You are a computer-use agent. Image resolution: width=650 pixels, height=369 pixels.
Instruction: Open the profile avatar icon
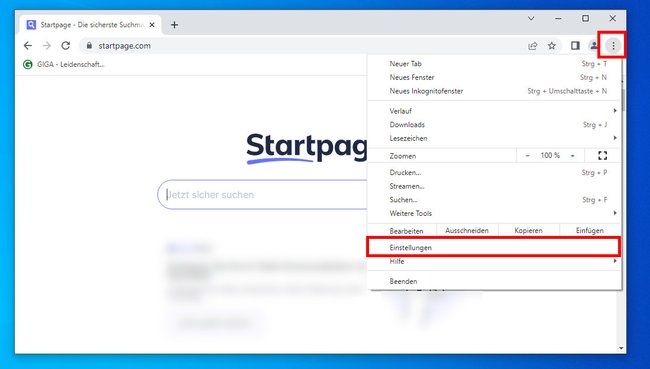coord(594,46)
